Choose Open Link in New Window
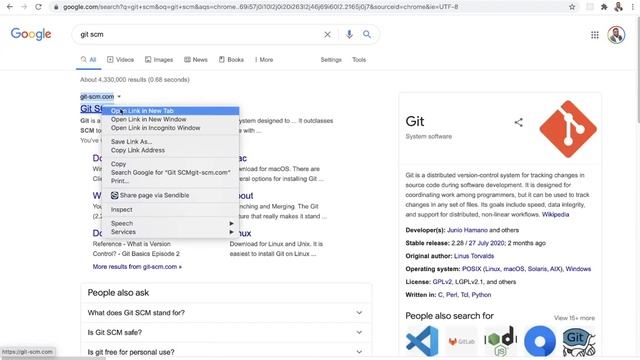Image resolution: width=640 pixels, height=360 pixels. point(171,119)
